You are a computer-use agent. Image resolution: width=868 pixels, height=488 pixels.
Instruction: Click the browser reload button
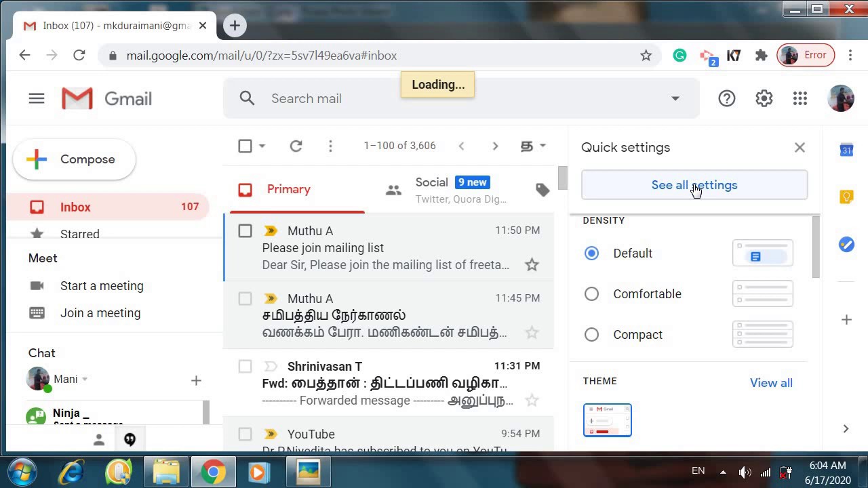click(79, 56)
